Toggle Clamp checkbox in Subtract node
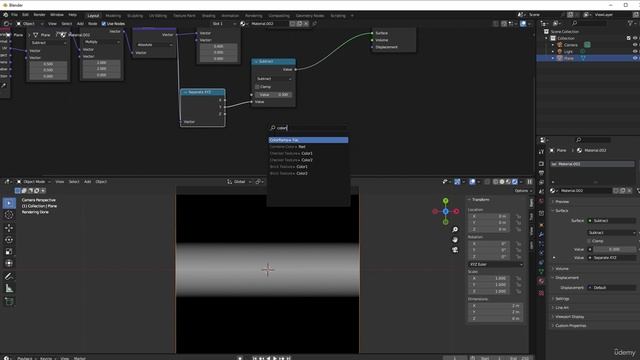Viewport: 640px width, 360px height. coord(257,87)
